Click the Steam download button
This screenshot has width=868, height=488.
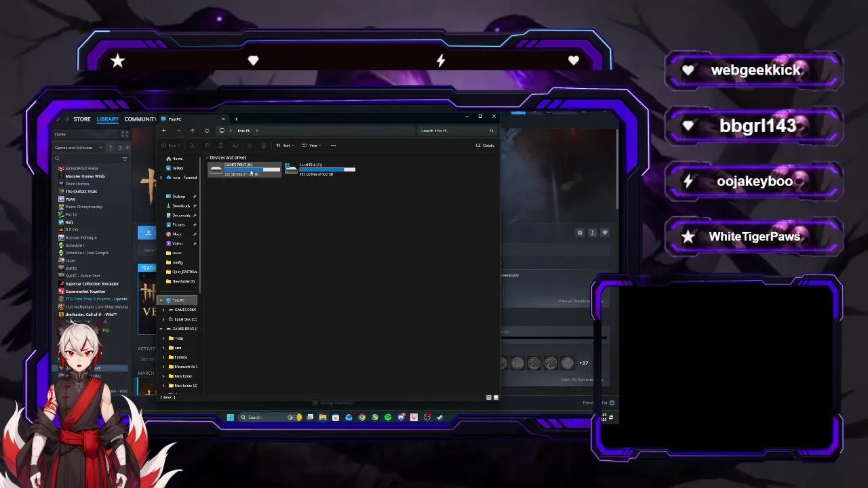click(147, 233)
